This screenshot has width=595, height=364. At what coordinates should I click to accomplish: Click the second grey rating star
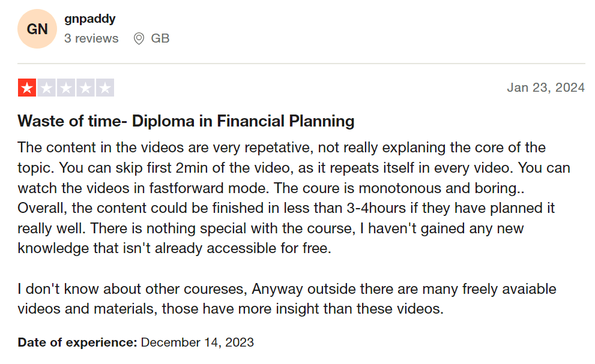[46, 88]
